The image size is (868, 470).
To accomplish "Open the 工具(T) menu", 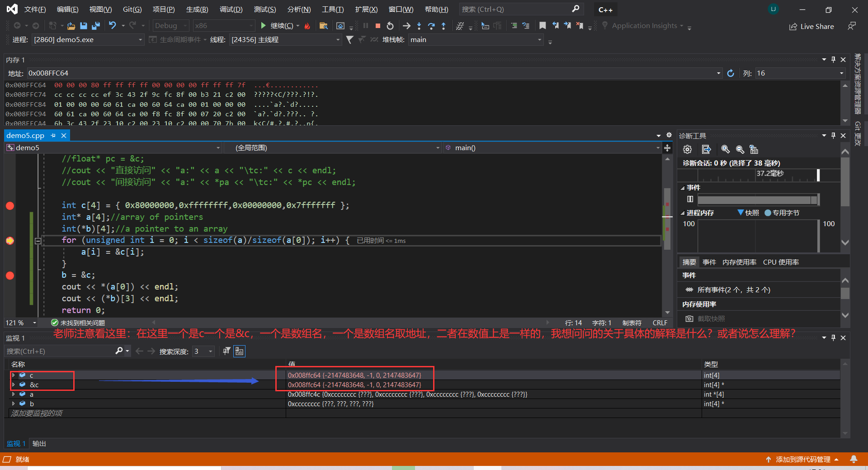I will (x=332, y=9).
